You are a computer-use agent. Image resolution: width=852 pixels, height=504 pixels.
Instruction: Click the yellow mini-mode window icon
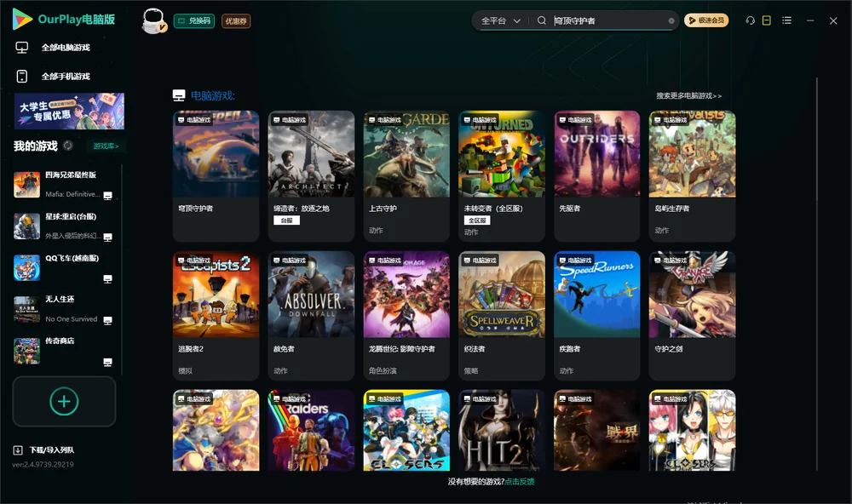[767, 20]
